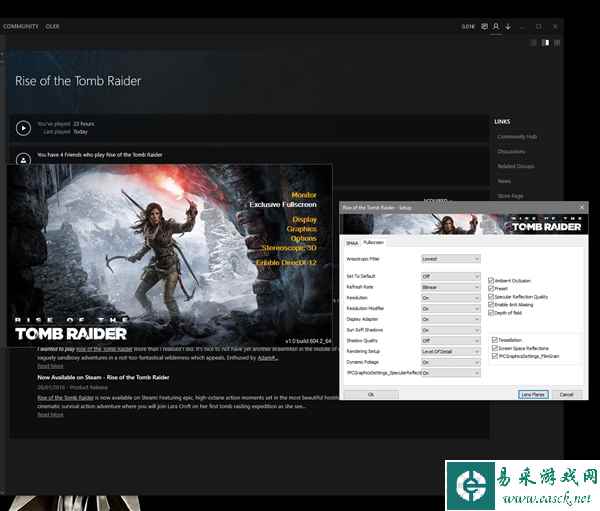The image size is (600, 511).
Task: Select Graphics in the game launcher menu
Action: (x=302, y=229)
